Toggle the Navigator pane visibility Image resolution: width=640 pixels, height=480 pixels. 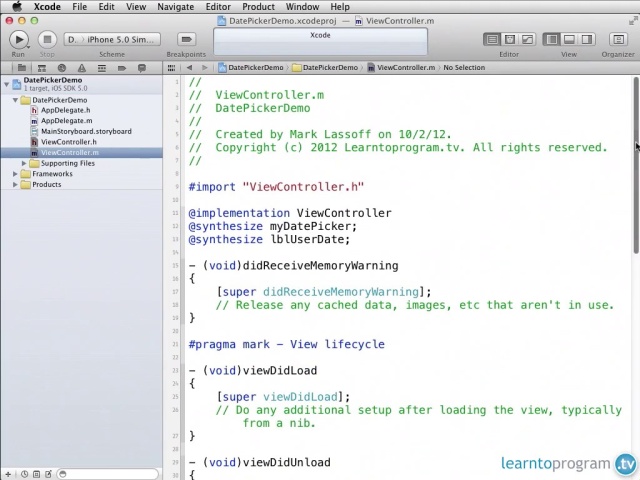click(x=551, y=40)
